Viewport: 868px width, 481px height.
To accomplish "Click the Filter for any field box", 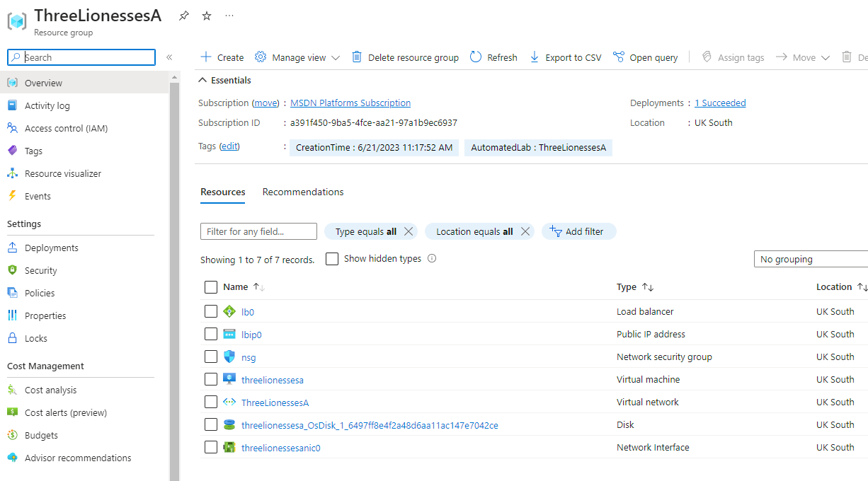I will 258,231.
